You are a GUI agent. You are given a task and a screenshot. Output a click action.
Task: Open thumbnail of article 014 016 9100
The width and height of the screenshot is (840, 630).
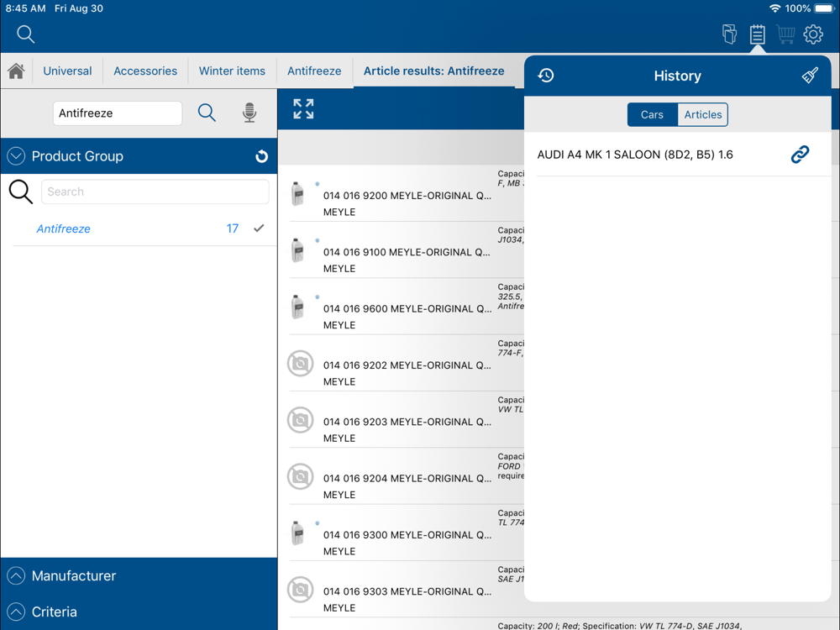(x=298, y=250)
